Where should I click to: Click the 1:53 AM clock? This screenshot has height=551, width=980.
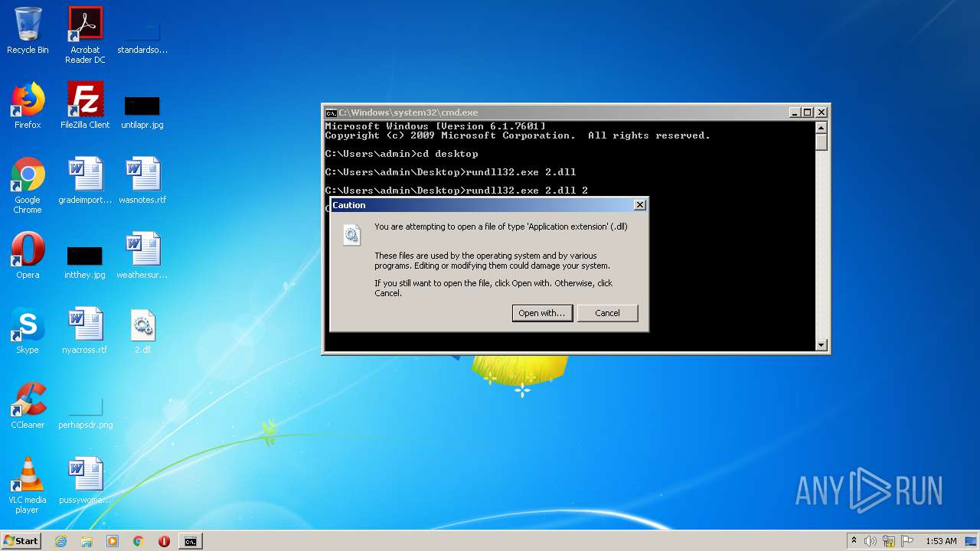point(941,541)
